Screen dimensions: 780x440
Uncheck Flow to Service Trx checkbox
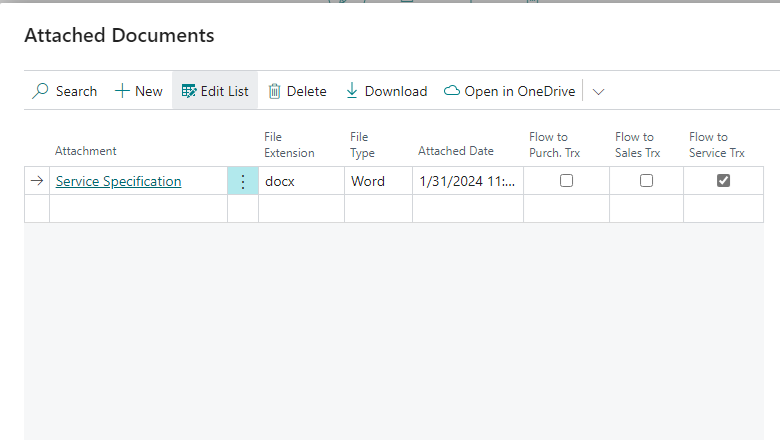click(x=723, y=180)
